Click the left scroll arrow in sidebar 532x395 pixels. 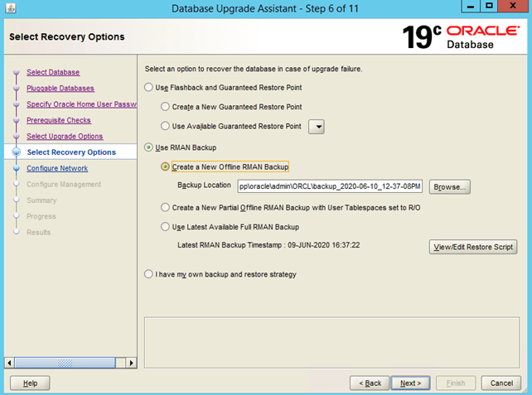pos(9,363)
